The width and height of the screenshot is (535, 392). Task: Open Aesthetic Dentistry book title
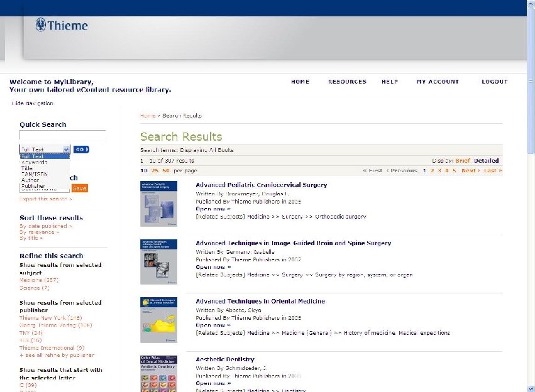[x=225, y=359]
